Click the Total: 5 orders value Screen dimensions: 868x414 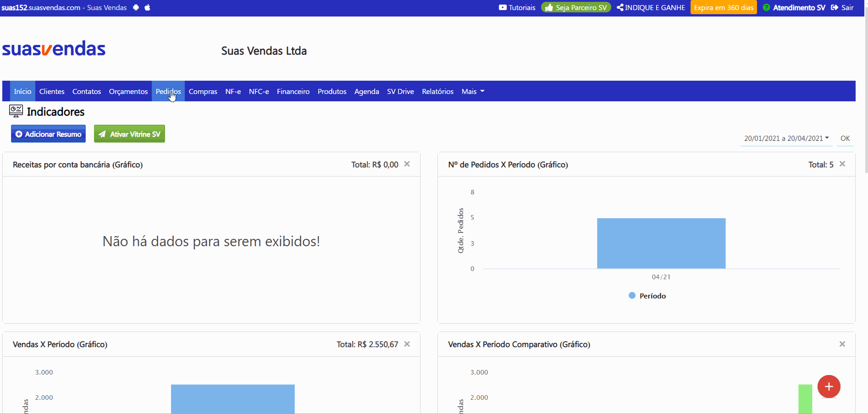(x=821, y=165)
